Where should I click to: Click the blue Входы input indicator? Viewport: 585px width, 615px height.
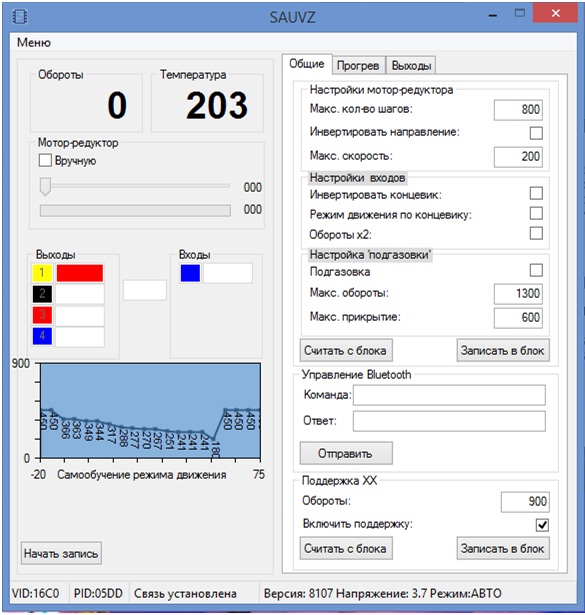click(190, 273)
